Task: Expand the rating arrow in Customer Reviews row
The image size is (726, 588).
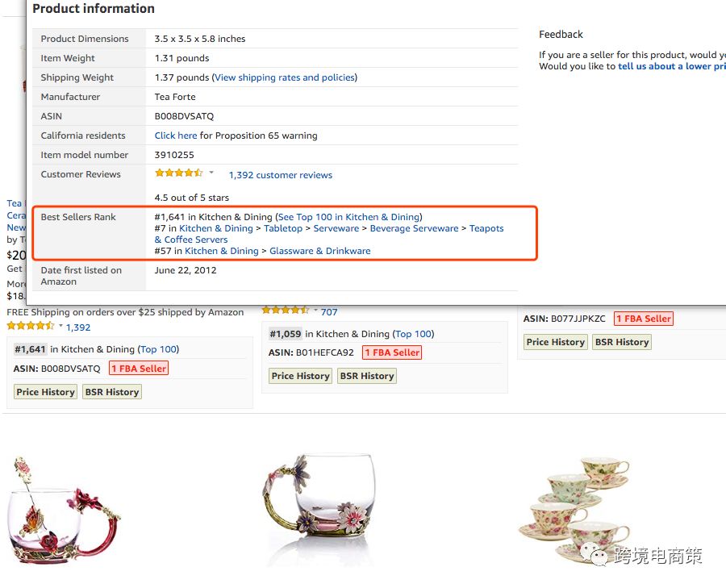Action: tap(212, 173)
